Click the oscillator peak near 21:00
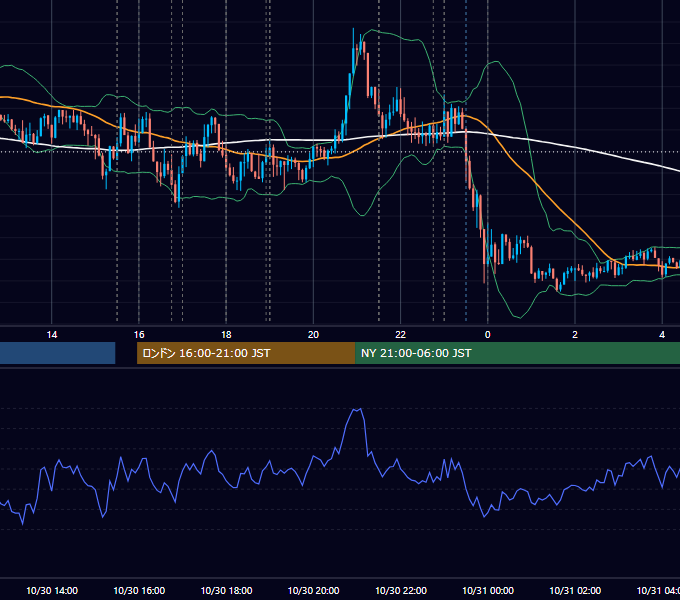The width and height of the screenshot is (680, 600). click(357, 410)
